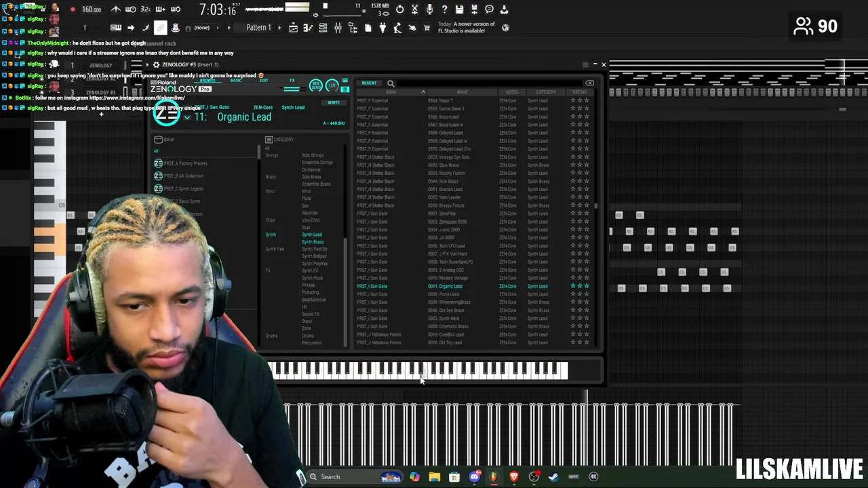Open the FL Studio browser toolbar icon
Image resolution: width=868 pixels, height=488 pixels.
(353, 28)
